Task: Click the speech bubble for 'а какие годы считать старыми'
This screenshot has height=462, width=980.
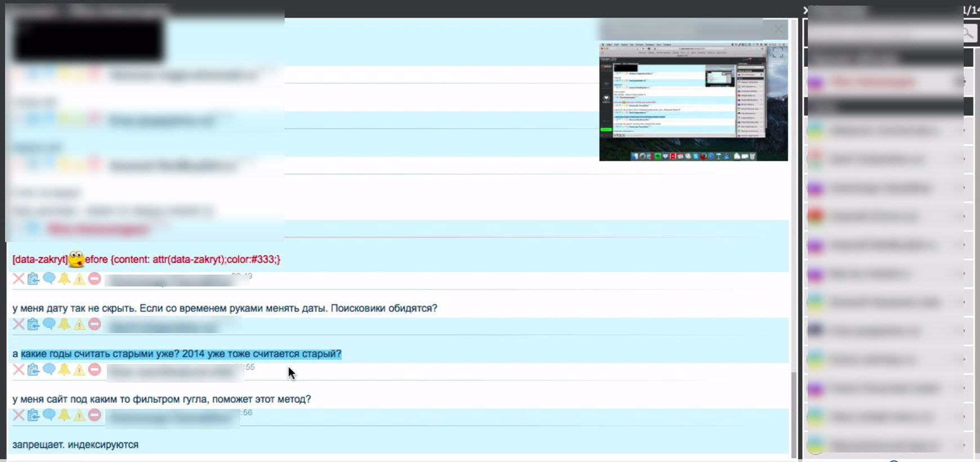Action: (x=49, y=324)
